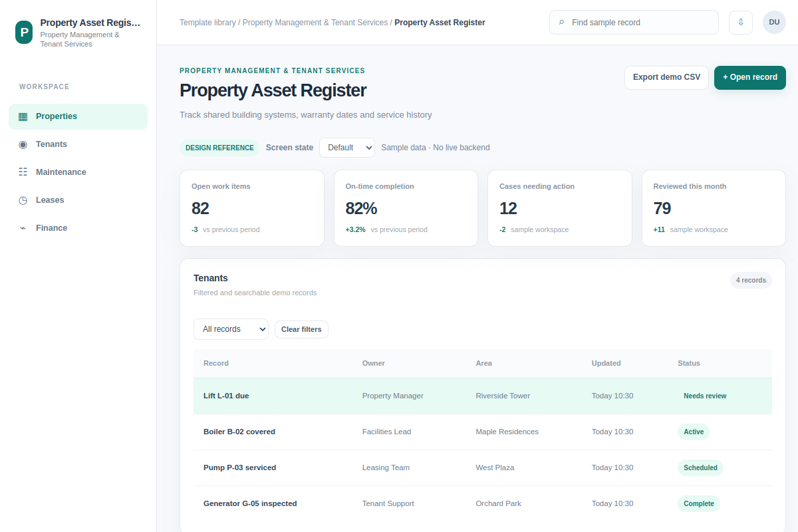Click the green P app logo
The image size is (798, 532).
click(24, 32)
